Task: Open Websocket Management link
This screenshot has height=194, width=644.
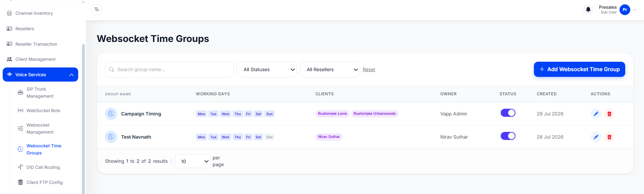Action: coord(40,129)
